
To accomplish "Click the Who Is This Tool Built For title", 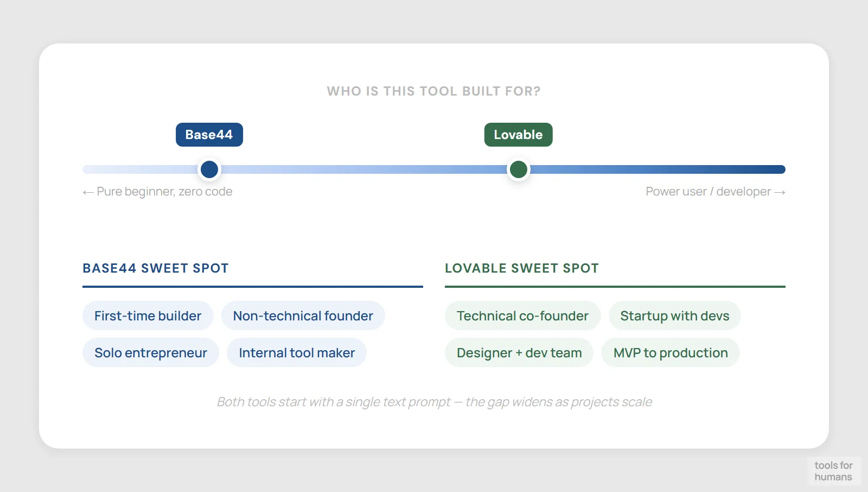I will [x=433, y=91].
